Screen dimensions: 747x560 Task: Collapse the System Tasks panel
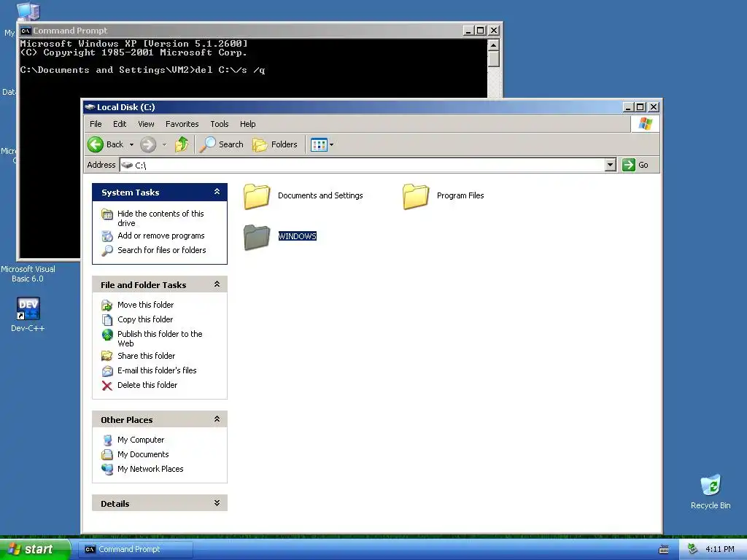tap(217, 192)
